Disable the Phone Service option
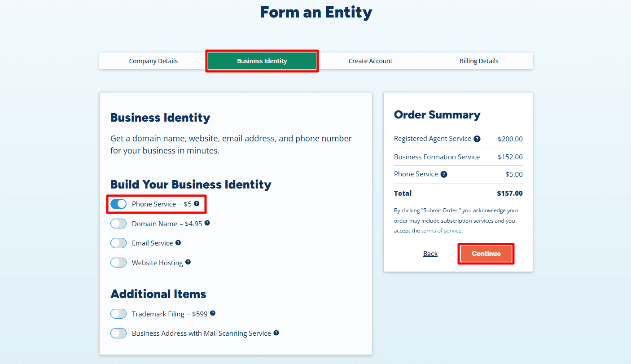631x364 pixels. click(118, 204)
